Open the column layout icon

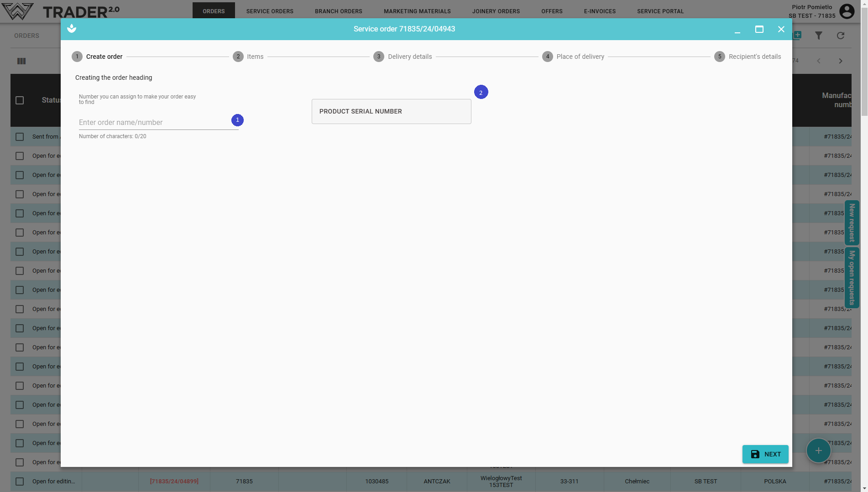[x=21, y=61]
